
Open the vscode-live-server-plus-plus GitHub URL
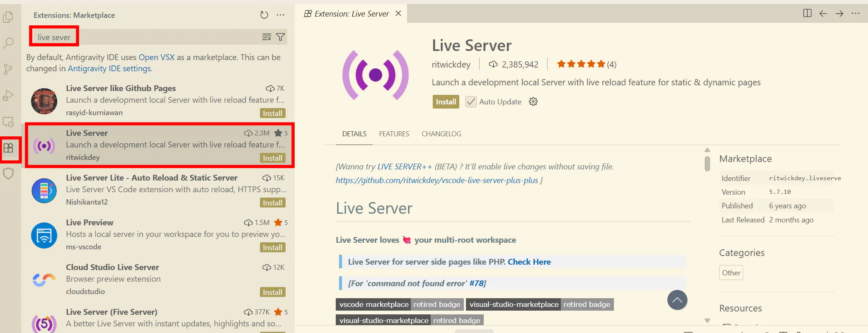click(x=437, y=180)
